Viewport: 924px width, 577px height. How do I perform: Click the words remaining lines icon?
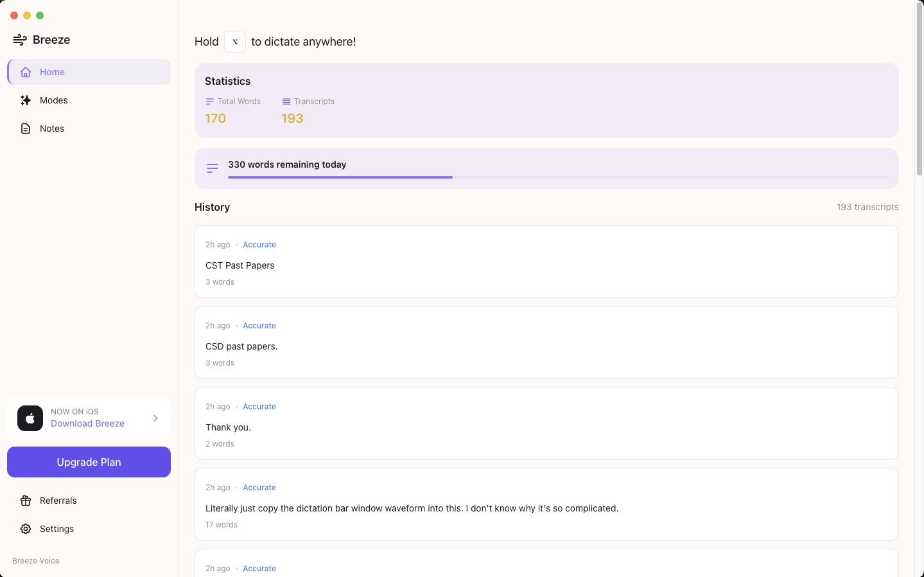click(213, 168)
